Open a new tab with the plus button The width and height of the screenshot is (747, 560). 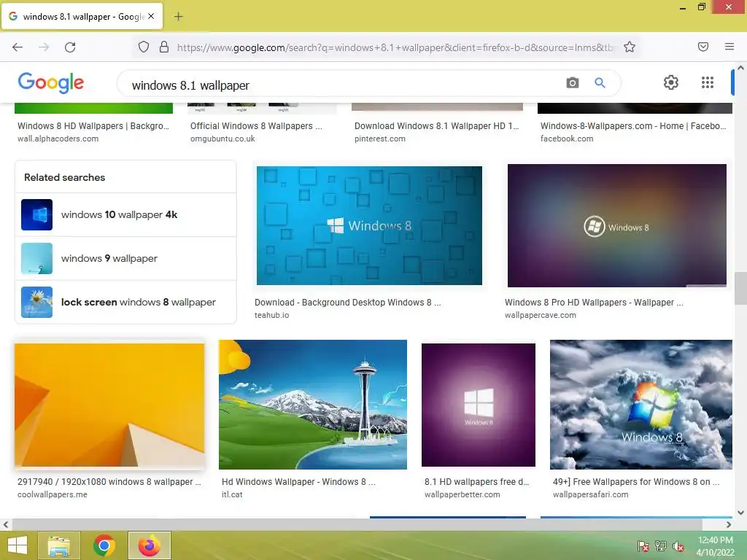coord(178,17)
